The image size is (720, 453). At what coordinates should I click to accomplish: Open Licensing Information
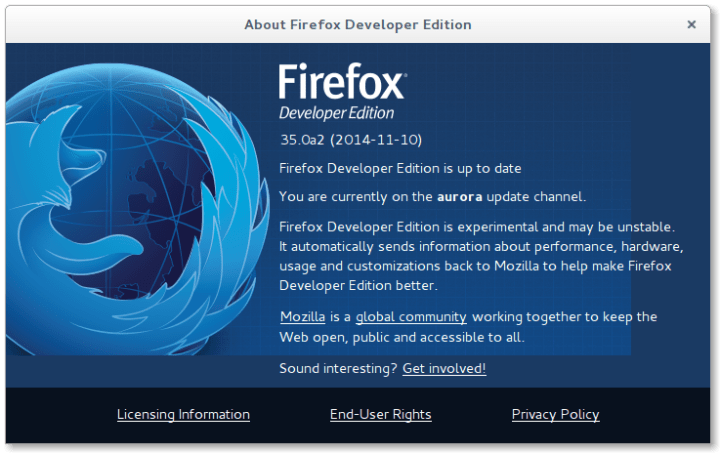(x=183, y=414)
